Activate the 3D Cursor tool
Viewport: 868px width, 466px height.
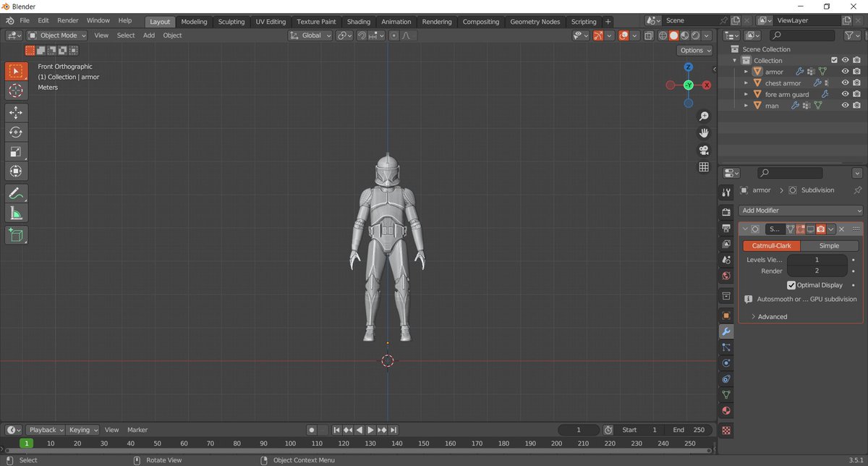pos(16,90)
